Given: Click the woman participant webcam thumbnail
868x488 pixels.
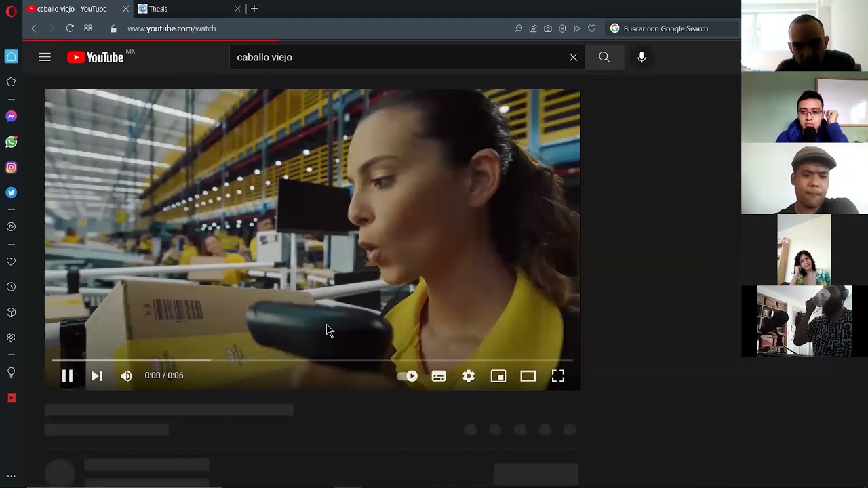Looking at the screenshot, I should [x=804, y=250].
